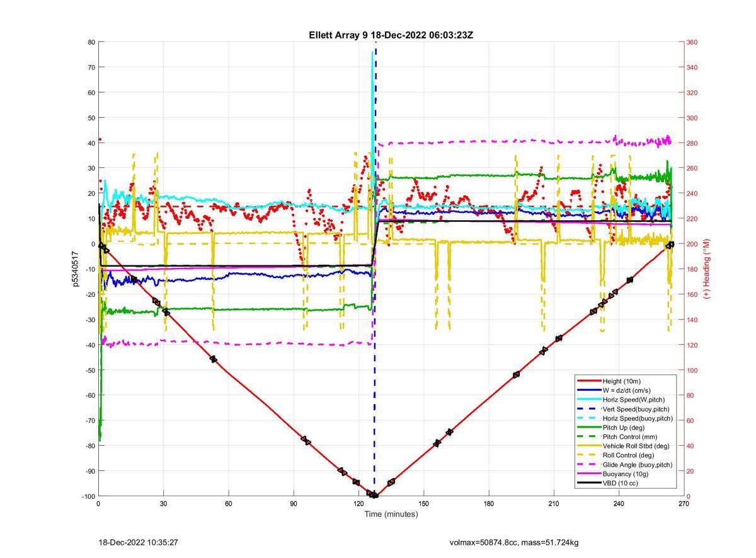This screenshot has height=558, width=756.
Task: Click the left y-axis tick label '-100'
Action: (x=88, y=496)
